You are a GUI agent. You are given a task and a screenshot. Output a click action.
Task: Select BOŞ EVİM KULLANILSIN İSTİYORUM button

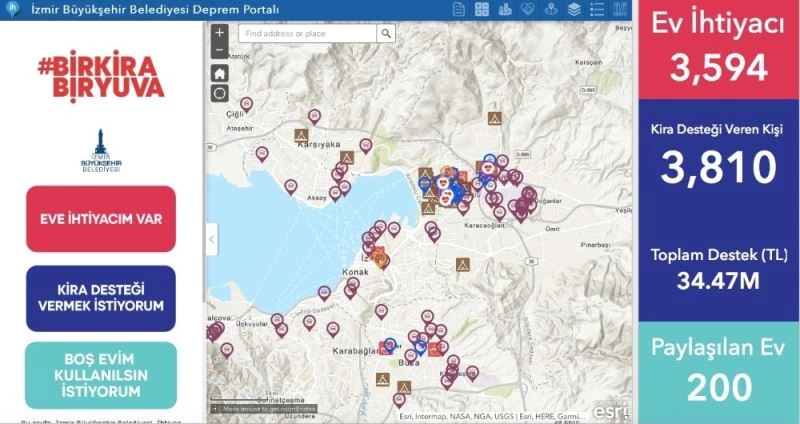click(x=101, y=375)
